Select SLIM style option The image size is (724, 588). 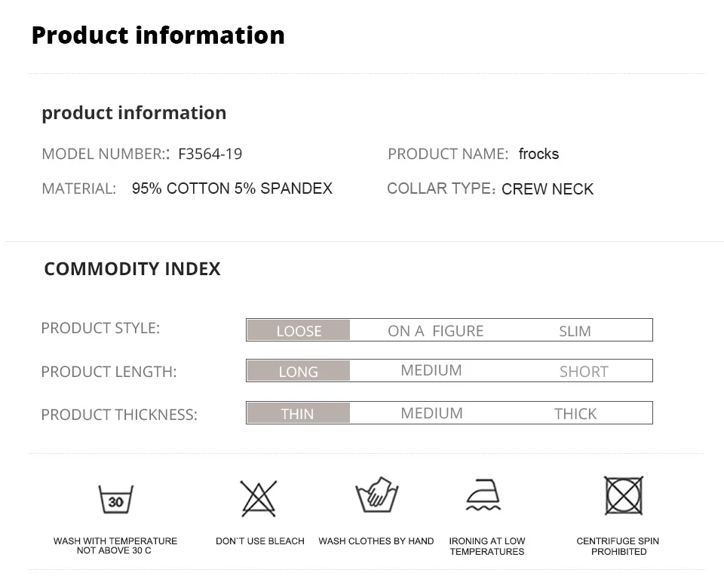pos(575,331)
